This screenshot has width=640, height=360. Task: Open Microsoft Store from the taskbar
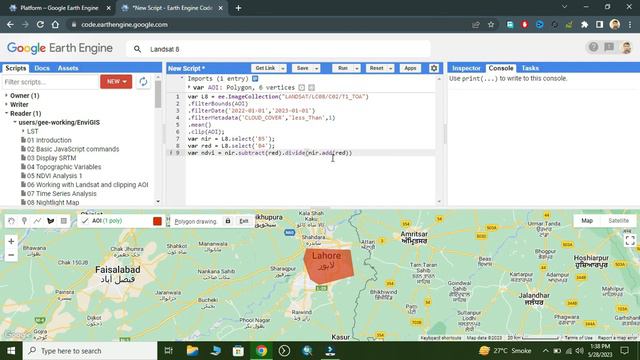[238, 351]
